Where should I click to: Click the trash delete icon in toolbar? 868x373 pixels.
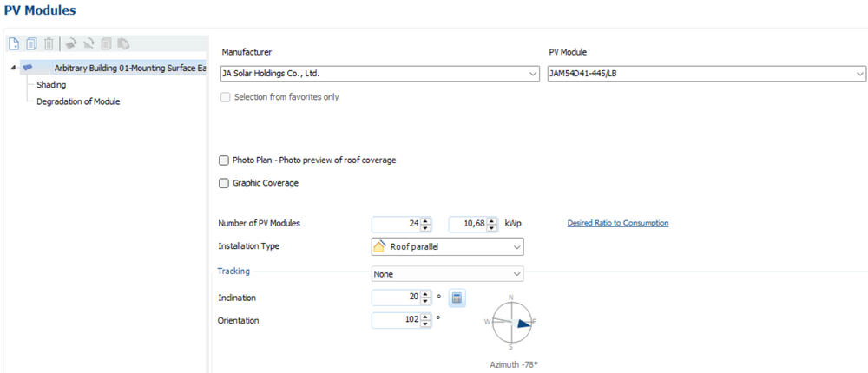[49, 43]
